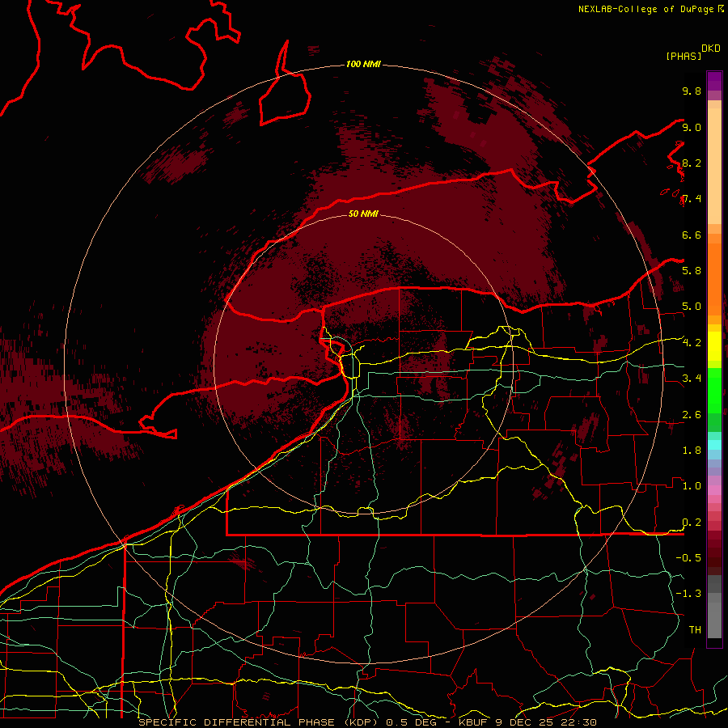Click the 9.0 value on color scale
Screen dimensions: 728x728
[x=692, y=127]
